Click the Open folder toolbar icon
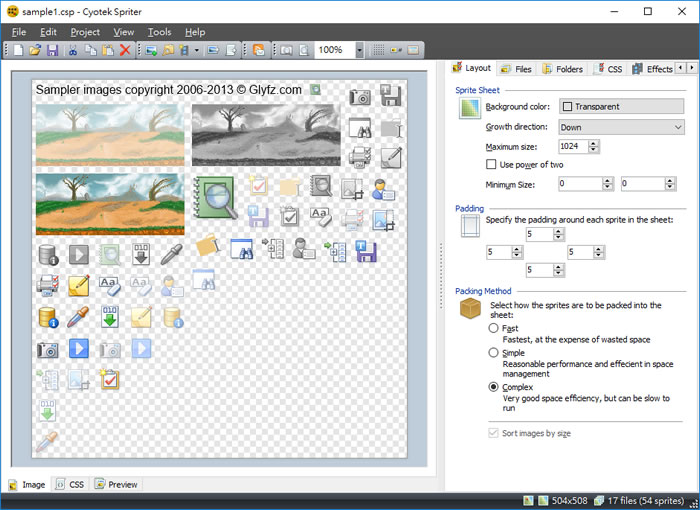 pos(35,50)
